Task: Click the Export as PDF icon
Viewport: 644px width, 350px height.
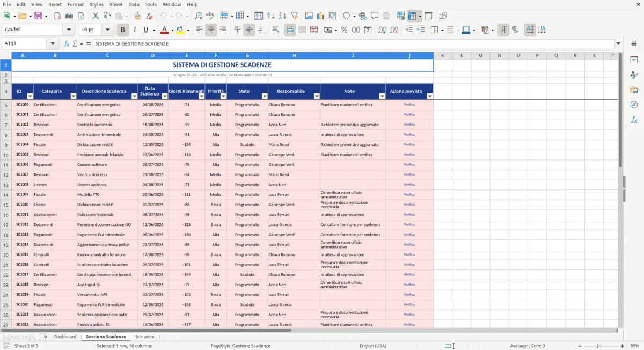Action: [57, 16]
